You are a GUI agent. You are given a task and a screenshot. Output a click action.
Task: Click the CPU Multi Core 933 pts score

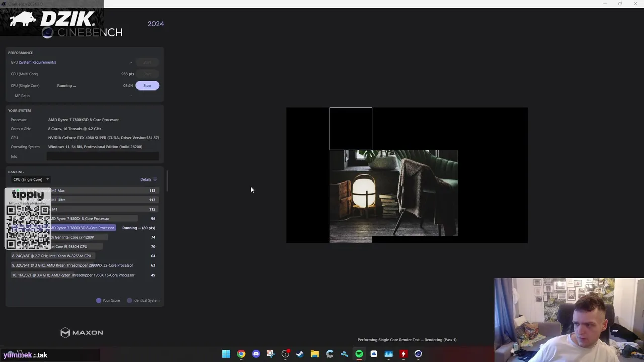128,74
